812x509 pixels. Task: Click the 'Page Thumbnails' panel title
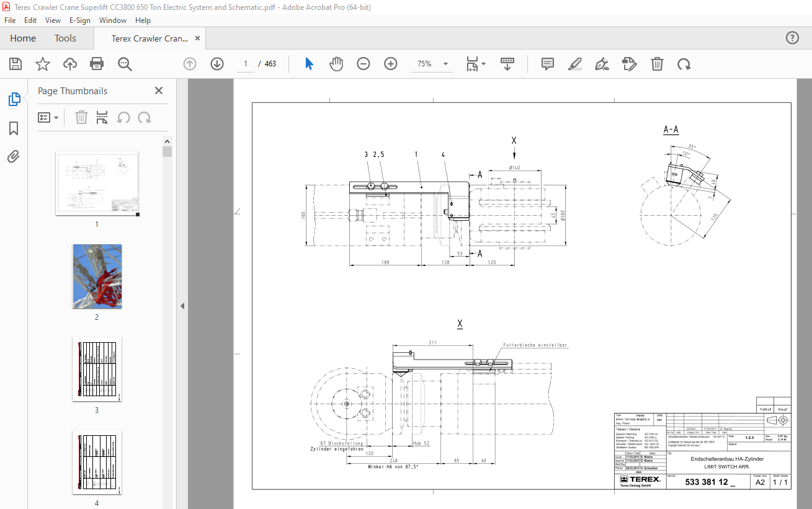73,91
